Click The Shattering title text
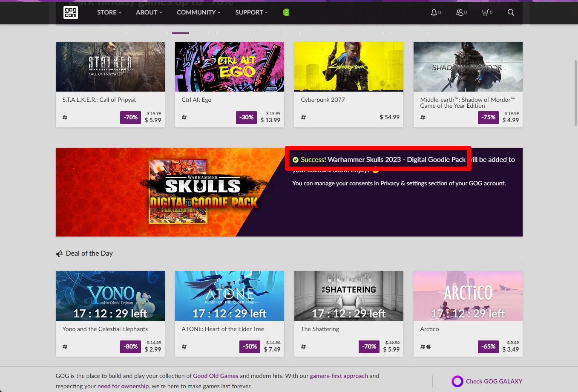578x392 pixels. point(320,329)
